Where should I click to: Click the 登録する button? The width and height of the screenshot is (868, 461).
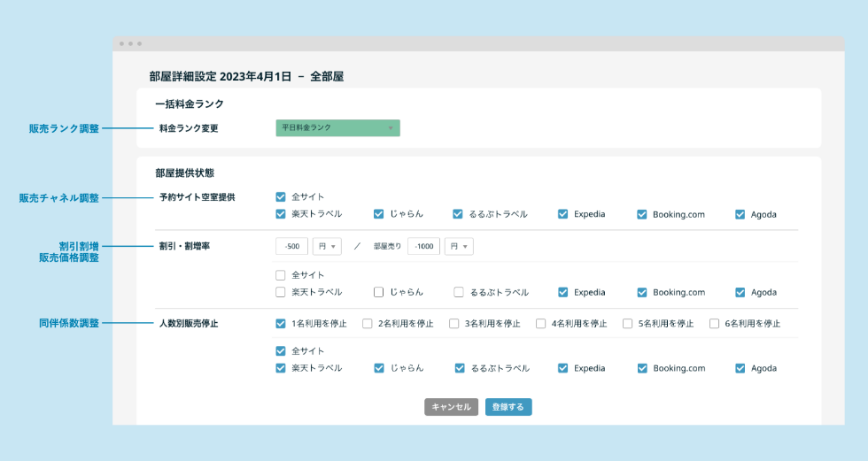(508, 407)
